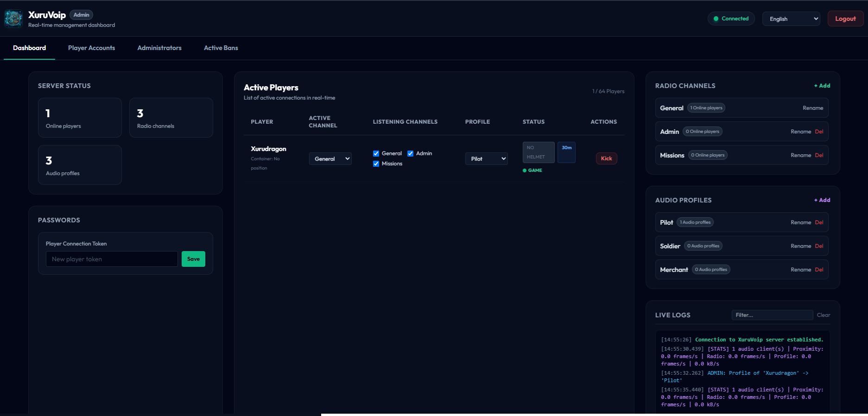Uncheck Admin listening channel for Xurudragon
Image resolution: width=868 pixels, height=416 pixels.
click(x=410, y=153)
